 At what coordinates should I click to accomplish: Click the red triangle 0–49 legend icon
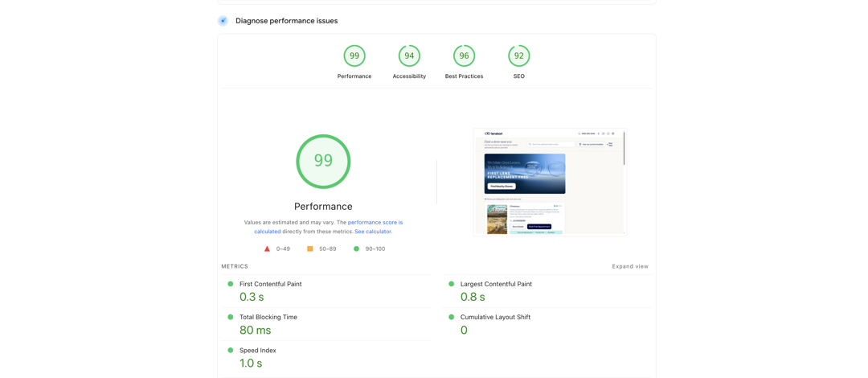[267, 249]
